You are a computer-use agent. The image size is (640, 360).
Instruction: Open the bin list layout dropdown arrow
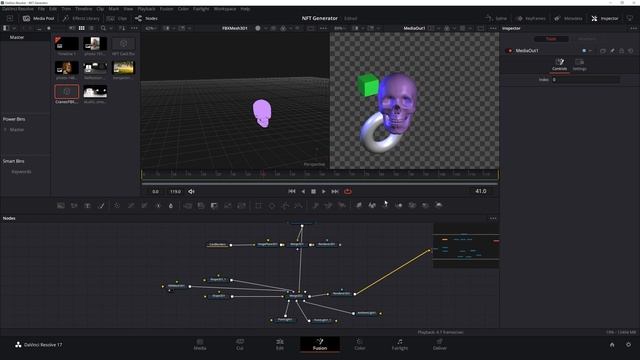13,28
